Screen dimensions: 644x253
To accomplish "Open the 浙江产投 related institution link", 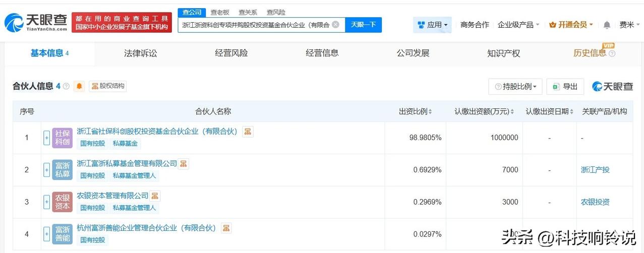I will [595, 170].
